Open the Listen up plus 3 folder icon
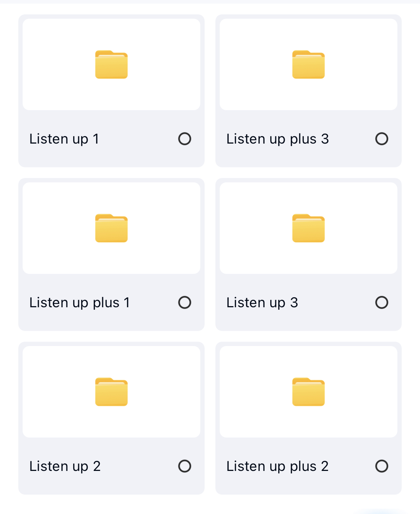 (x=308, y=65)
